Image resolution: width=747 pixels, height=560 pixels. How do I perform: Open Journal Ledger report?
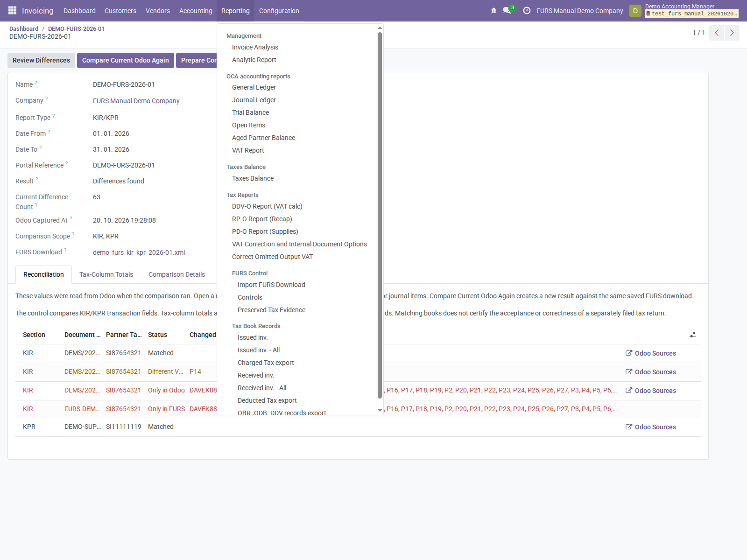pyautogui.click(x=254, y=100)
